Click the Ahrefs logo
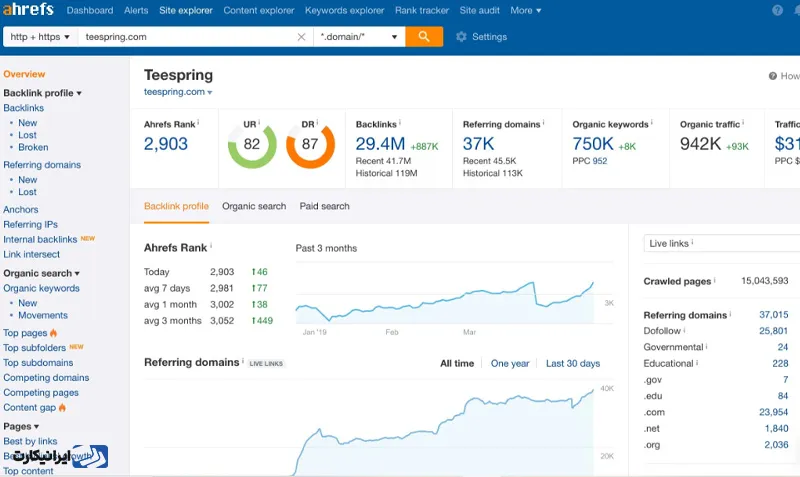This screenshot has height=477, width=800. tap(28, 9)
